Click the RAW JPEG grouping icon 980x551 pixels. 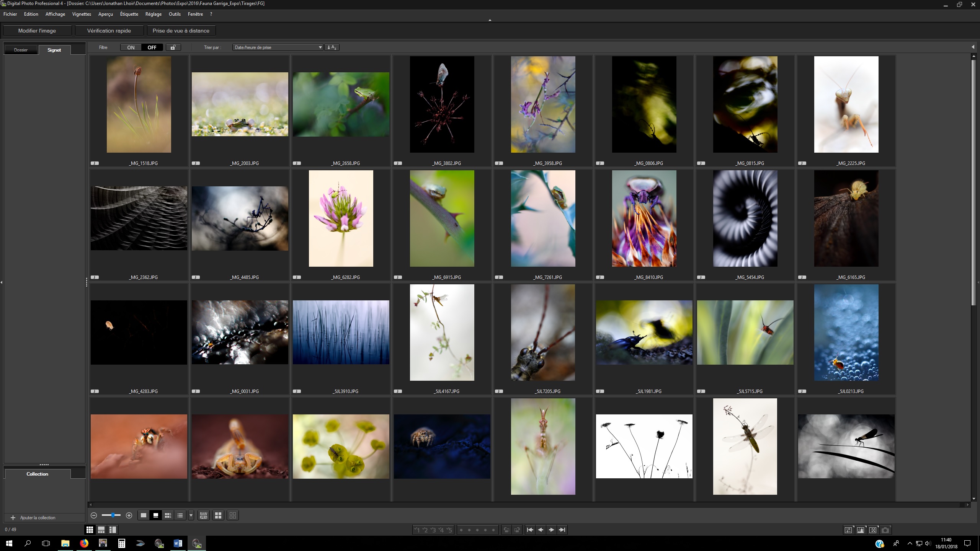point(204,515)
